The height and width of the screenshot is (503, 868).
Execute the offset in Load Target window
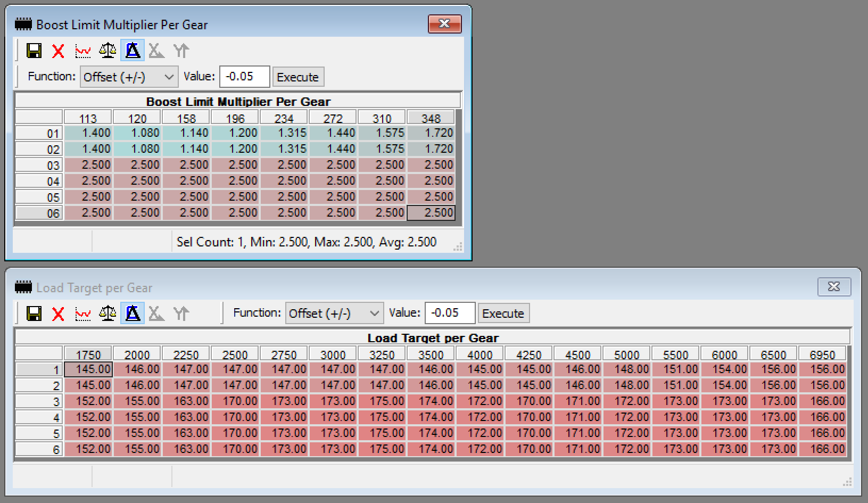click(x=503, y=314)
